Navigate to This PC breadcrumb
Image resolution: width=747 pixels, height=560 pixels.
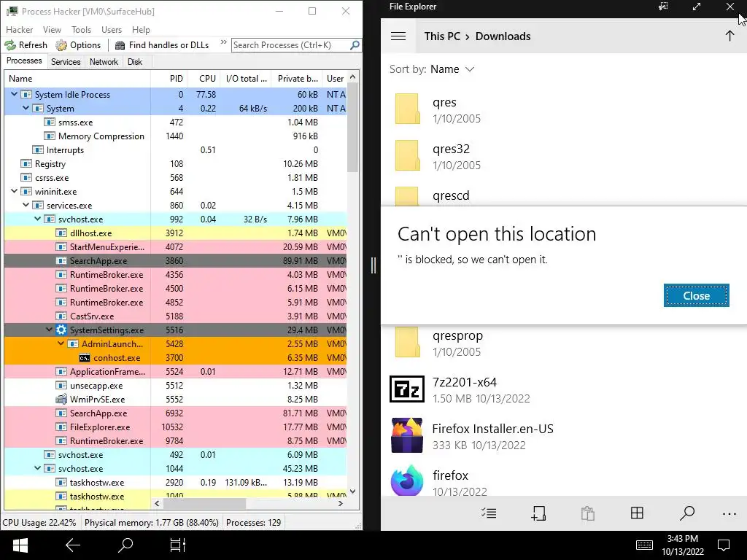pos(442,36)
